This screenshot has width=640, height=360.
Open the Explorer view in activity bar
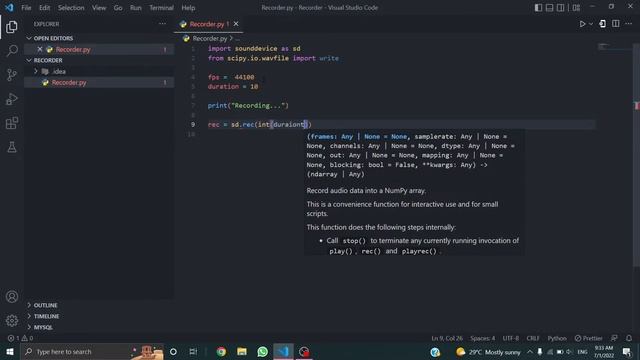click(x=11, y=27)
